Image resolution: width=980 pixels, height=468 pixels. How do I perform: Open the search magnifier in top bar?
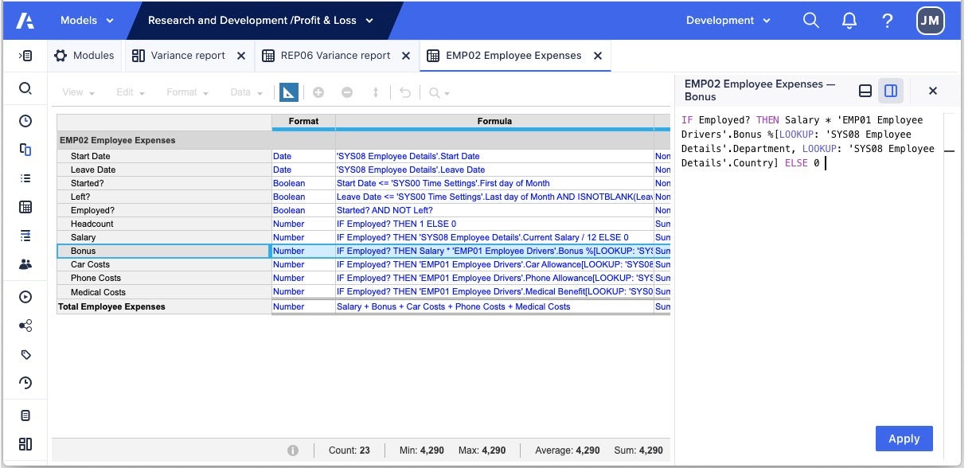pos(811,21)
